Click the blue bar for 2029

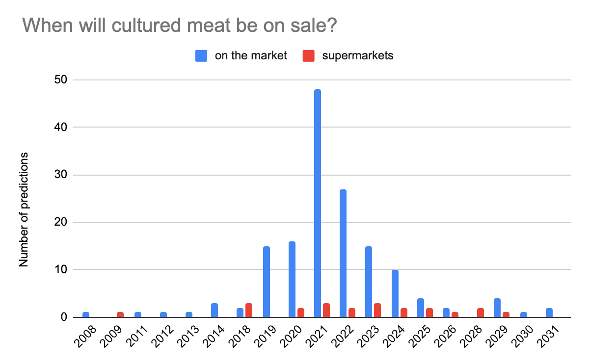(x=497, y=308)
